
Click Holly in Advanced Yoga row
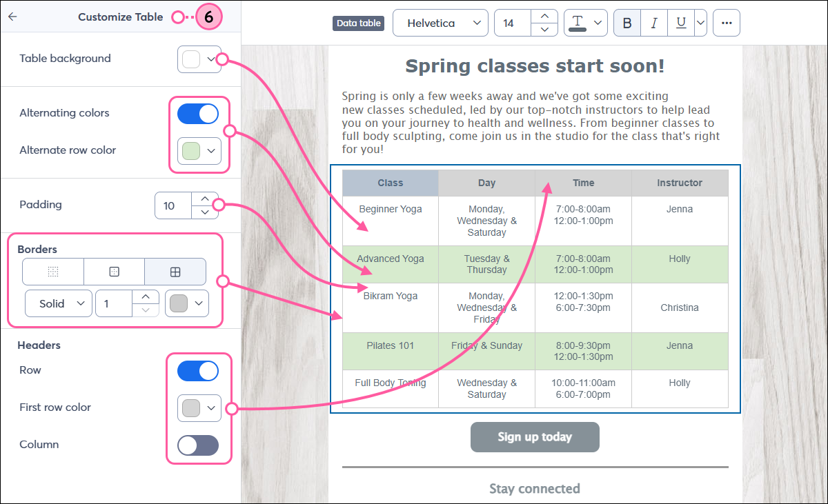[680, 264]
